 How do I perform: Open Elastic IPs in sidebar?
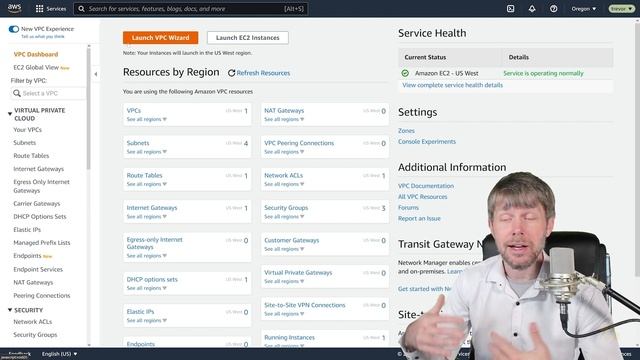[x=27, y=230]
